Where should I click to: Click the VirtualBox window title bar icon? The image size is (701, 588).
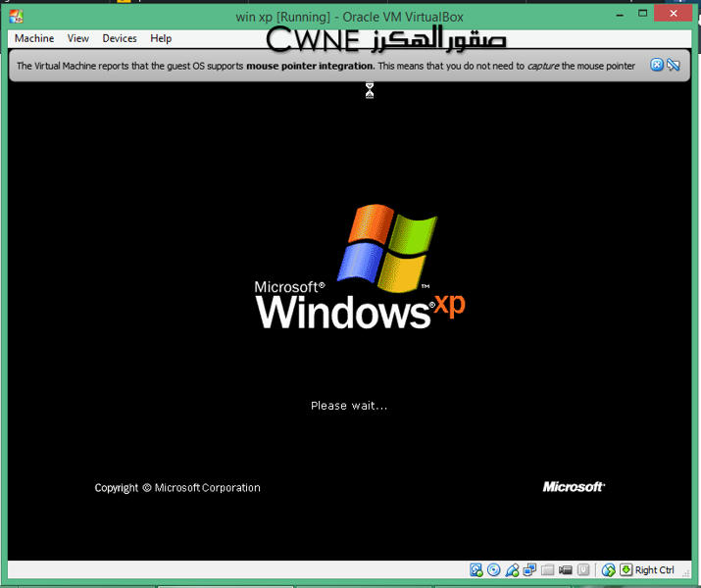[16, 17]
